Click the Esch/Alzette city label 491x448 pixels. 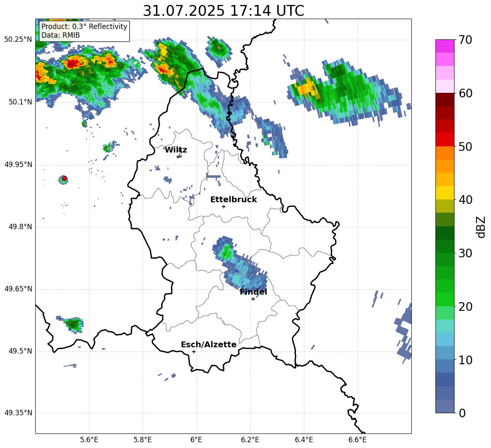(209, 344)
